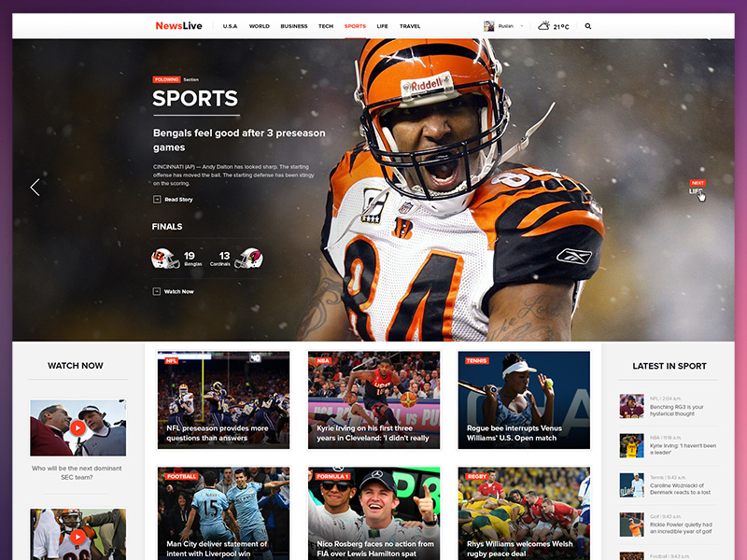747x560 pixels.
Task: Click the NFL category tag
Action: click(x=171, y=360)
